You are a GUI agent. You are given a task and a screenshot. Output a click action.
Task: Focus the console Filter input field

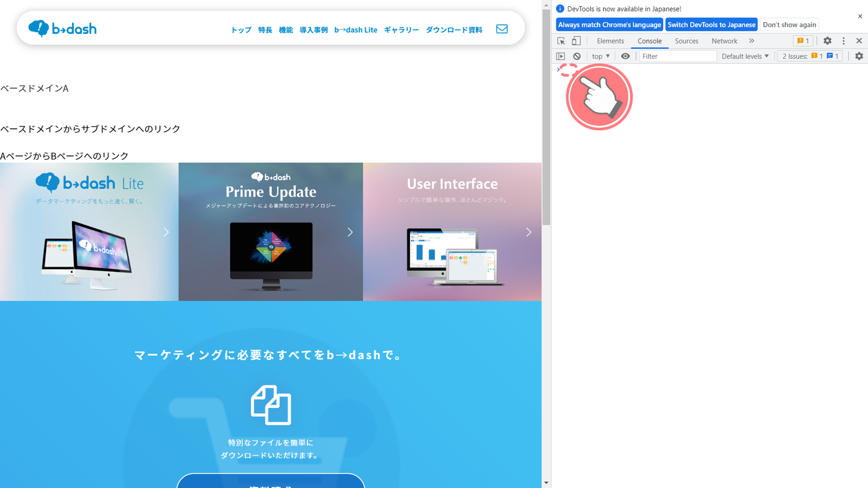tap(677, 56)
